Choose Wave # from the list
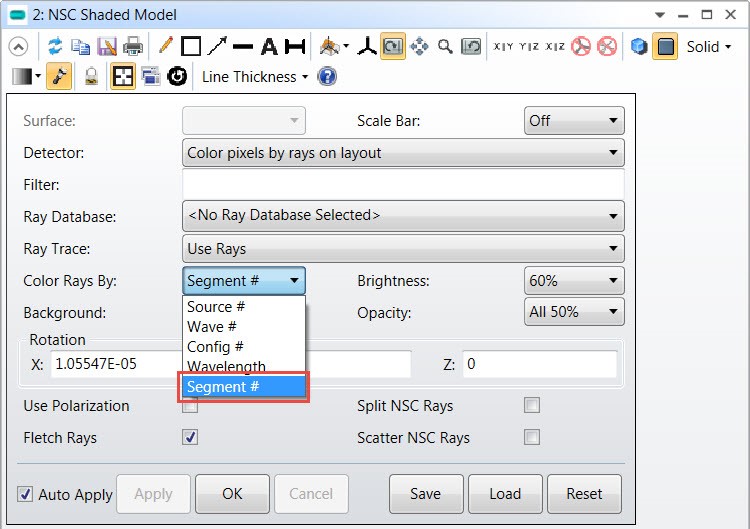Viewport: 750px width, 529px height. tap(243, 326)
